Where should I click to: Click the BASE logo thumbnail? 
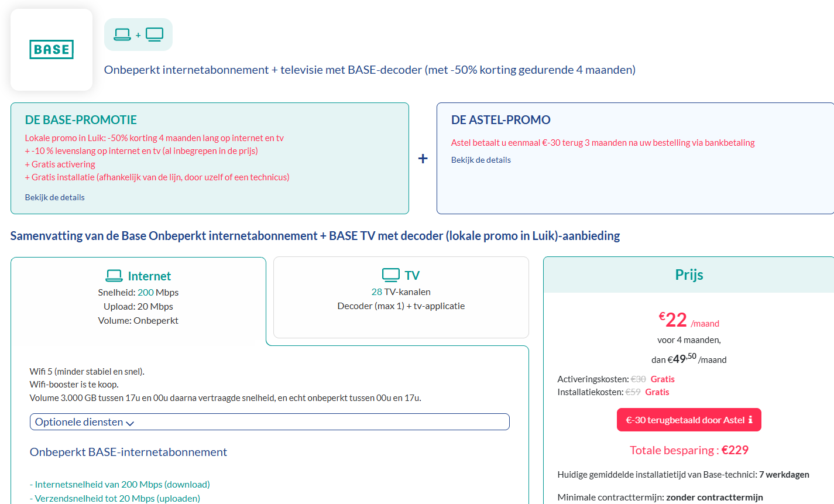tap(52, 50)
